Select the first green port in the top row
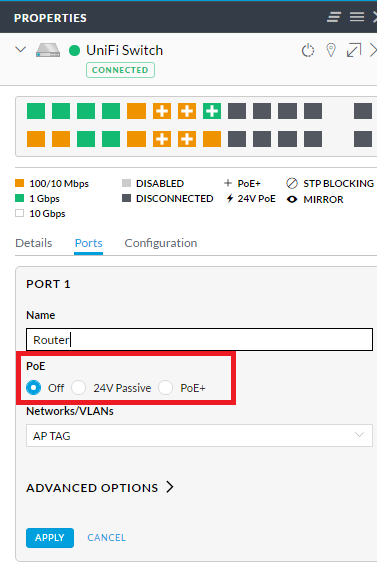 point(36,111)
